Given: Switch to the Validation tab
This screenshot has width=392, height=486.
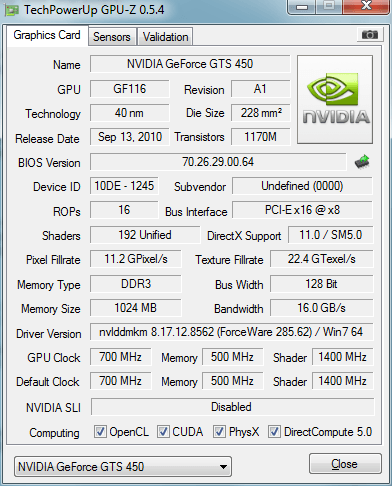Looking at the screenshot, I should tap(165, 37).
